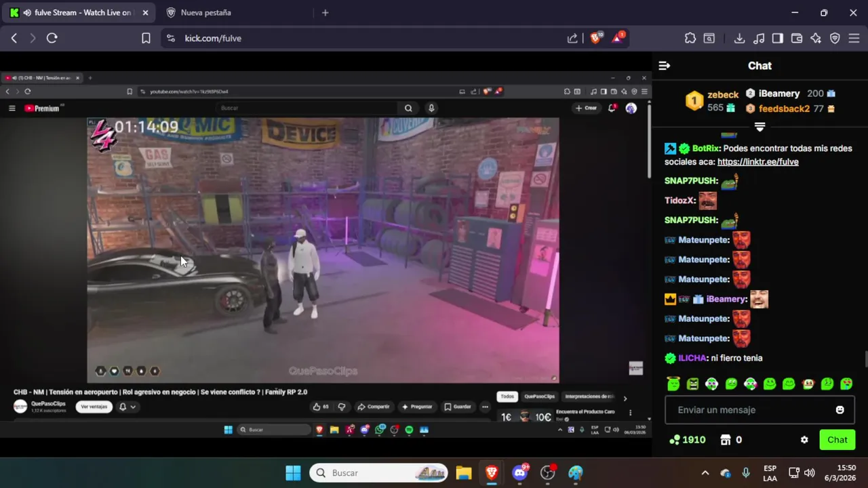Open File Explorer from taskbar
This screenshot has height=488, width=868.
pos(463,472)
